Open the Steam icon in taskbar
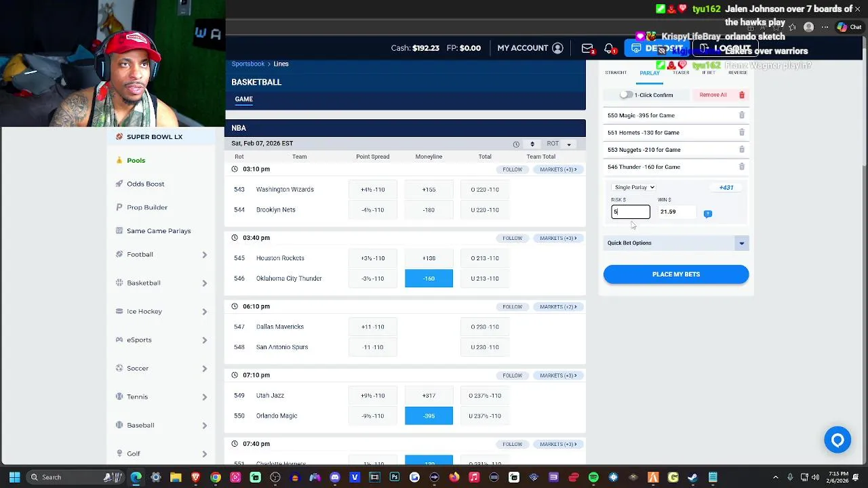This screenshot has height=488, width=868. tap(693, 477)
